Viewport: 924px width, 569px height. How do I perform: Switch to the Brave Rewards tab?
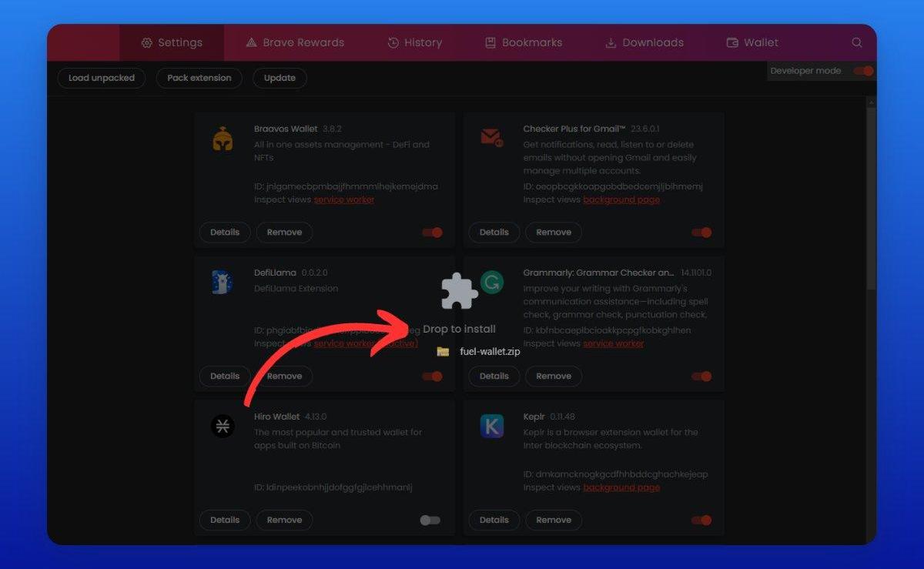point(295,43)
